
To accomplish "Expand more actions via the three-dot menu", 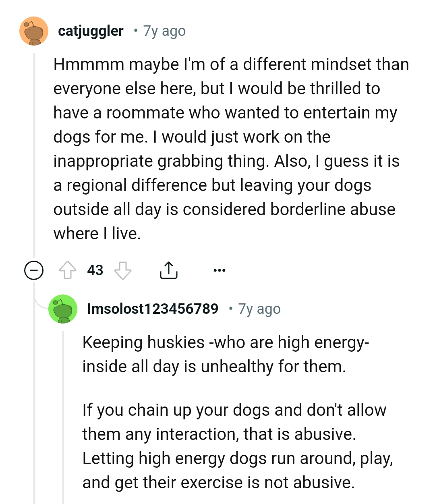I will click(219, 270).
